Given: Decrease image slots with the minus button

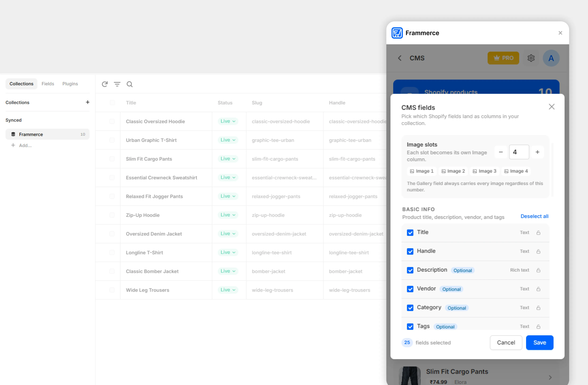Looking at the screenshot, I should 501,152.
